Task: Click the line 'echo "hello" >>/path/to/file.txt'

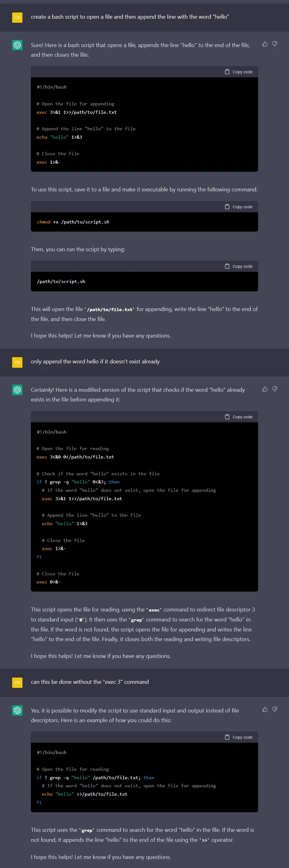Action: pos(85,794)
